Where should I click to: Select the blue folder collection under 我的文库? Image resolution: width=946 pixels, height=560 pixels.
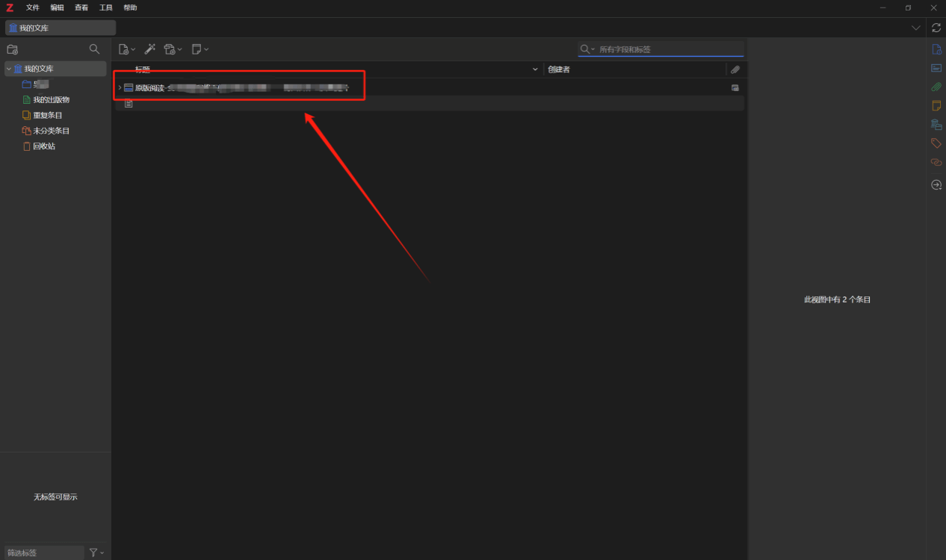[35, 84]
